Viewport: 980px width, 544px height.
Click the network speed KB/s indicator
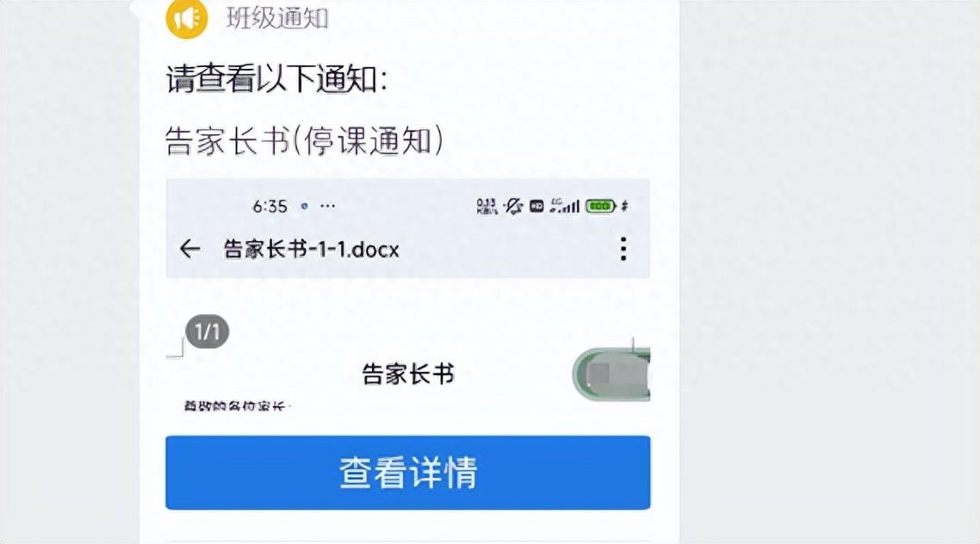click(487, 206)
